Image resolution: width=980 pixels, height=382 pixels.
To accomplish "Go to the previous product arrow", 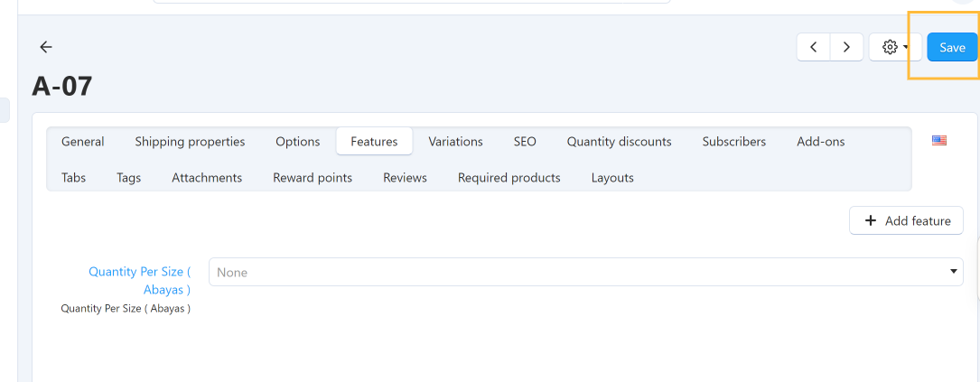I will (814, 47).
